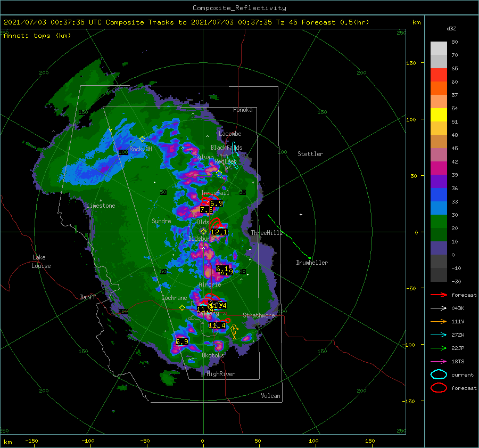Click the 6.9 top label west of Okotoks
This screenshot has height=448, width=479.
pos(182,342)
